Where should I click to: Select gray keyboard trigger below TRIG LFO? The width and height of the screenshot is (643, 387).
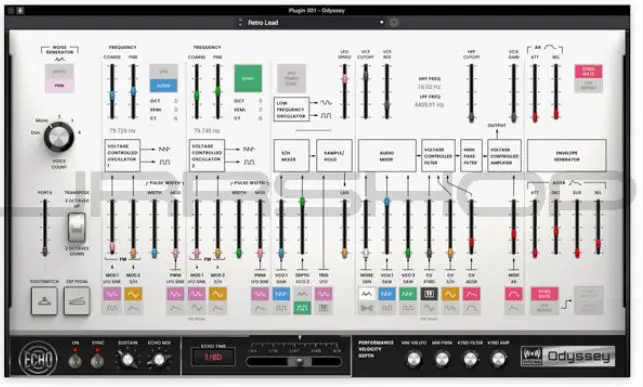324,308
